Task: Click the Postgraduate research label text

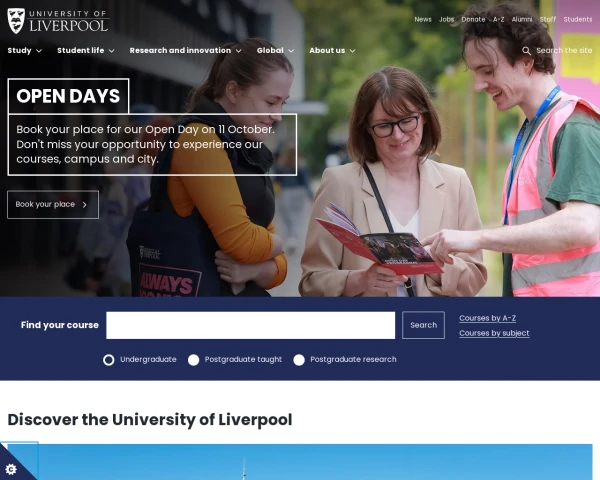Action: click(353, 359)
